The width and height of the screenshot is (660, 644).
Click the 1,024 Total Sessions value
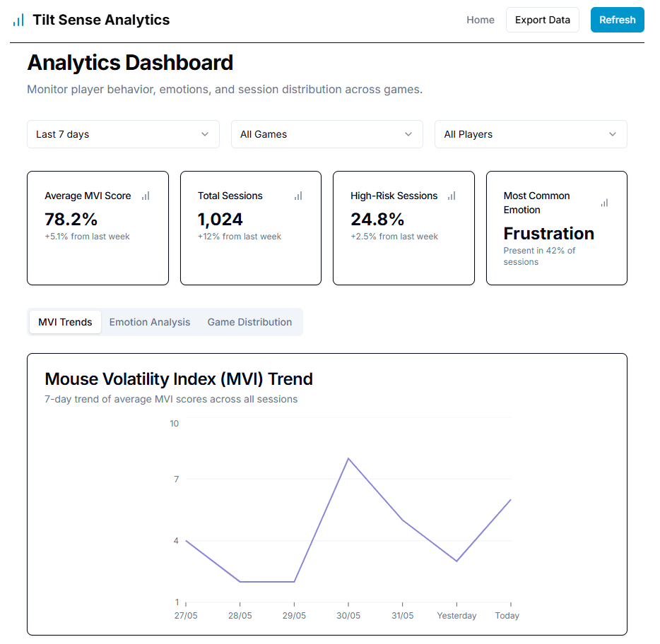pos(220,220)
